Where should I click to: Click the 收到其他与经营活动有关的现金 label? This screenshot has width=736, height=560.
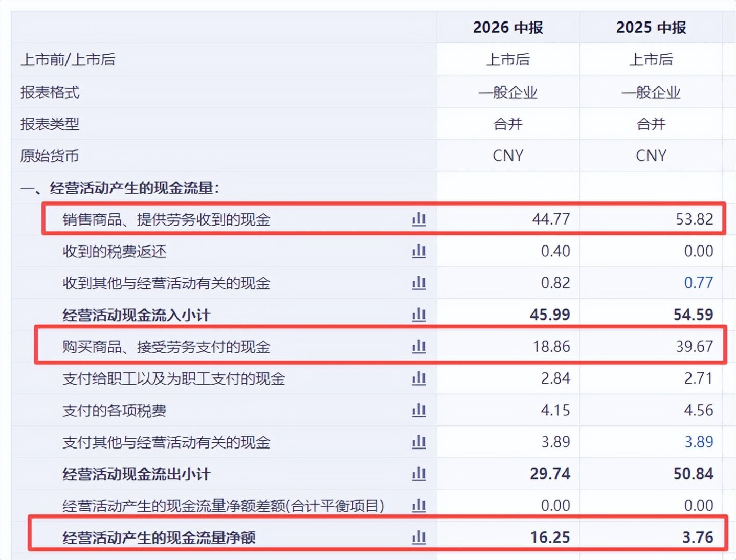pyautogui.click(x=166, y=283)
